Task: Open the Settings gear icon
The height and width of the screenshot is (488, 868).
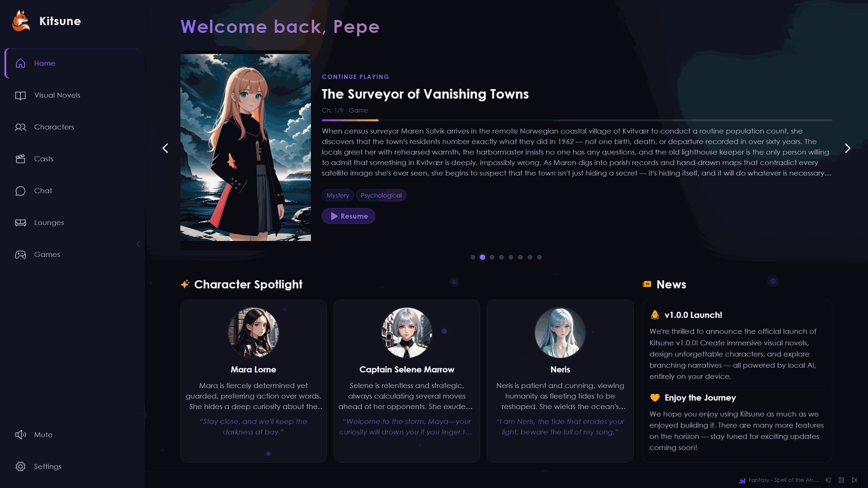Action: pos(20,467)
